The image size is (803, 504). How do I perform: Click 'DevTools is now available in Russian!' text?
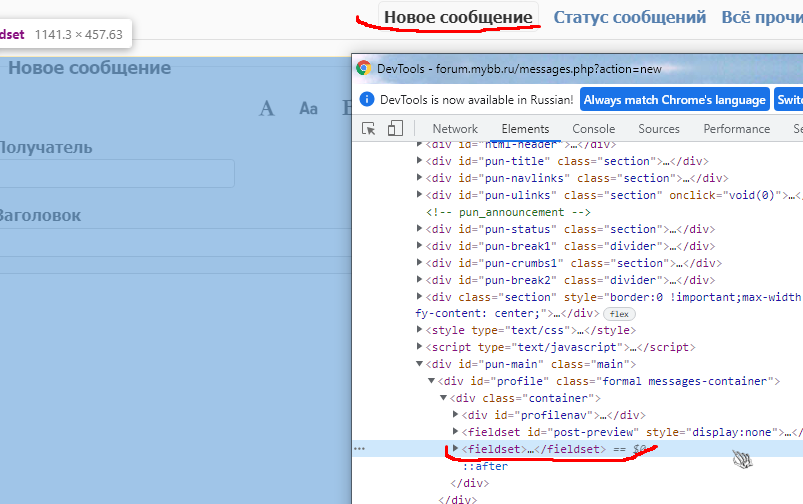pyautogui.click(x=476, y=99)
